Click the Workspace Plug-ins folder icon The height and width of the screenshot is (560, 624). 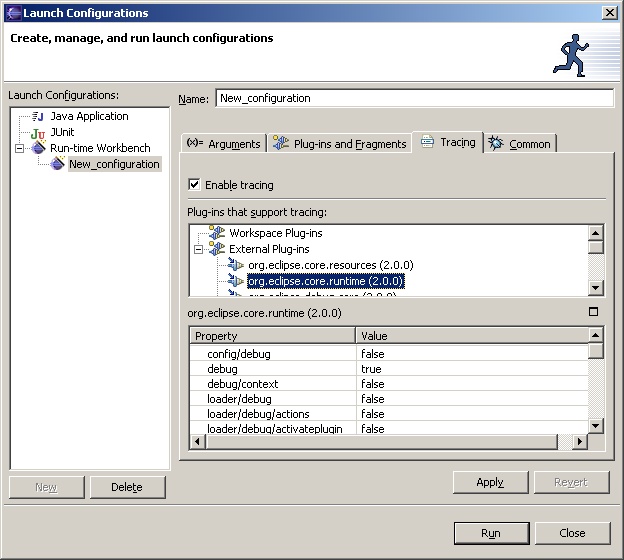coord(217,233)
